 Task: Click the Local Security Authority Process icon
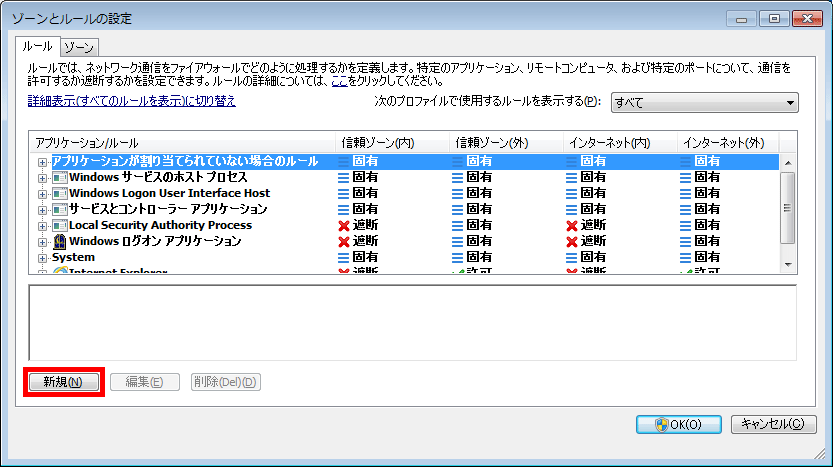(x=59, y=225)
